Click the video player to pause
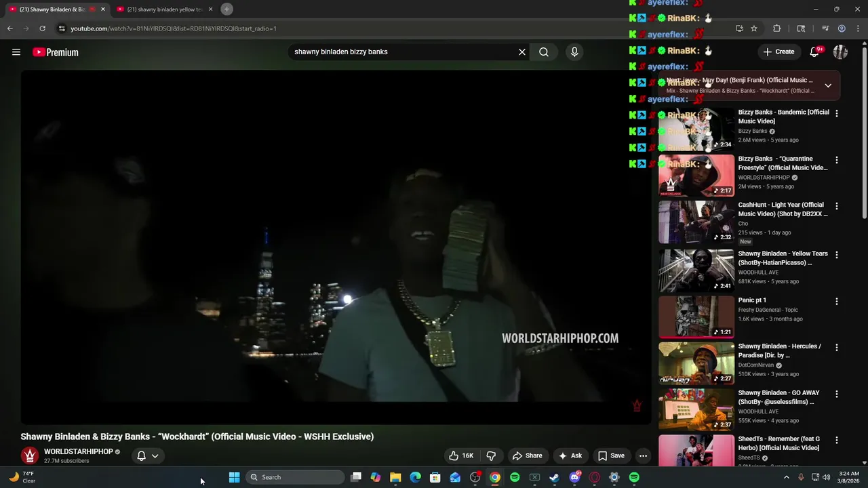Image resolution: width=868 pixels, height=488 pixels. [x=336, y=247]
